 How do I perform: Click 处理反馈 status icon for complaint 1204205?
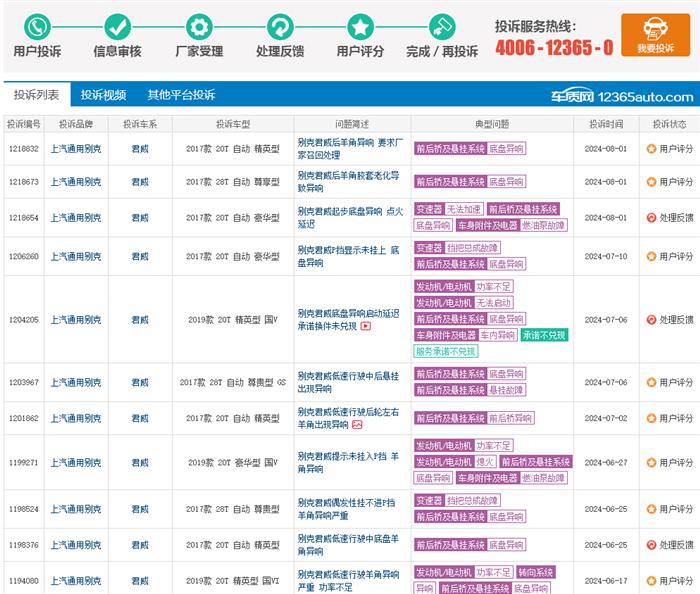coord(651,320)
